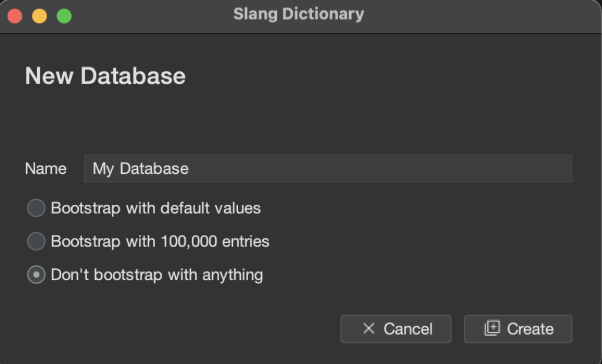Click the radio circle beside 100,000 entries
Viewport: 602px width, 364px height.
click(36, 241)
